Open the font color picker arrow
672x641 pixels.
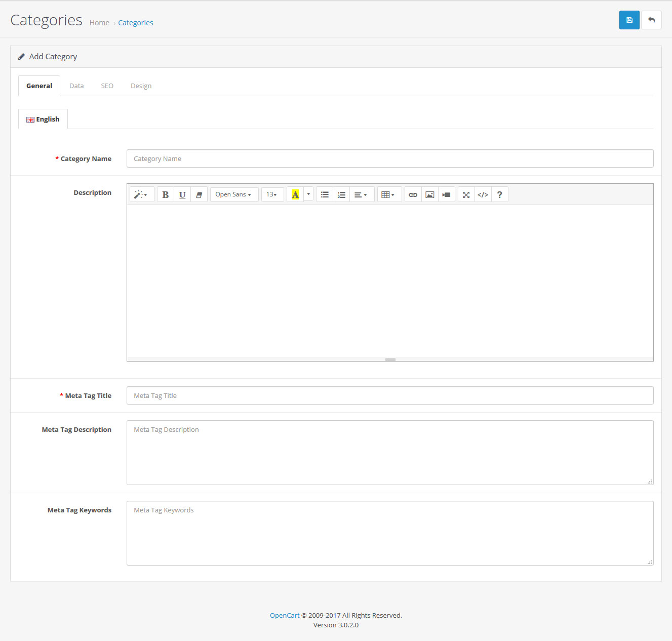point(308,194)
